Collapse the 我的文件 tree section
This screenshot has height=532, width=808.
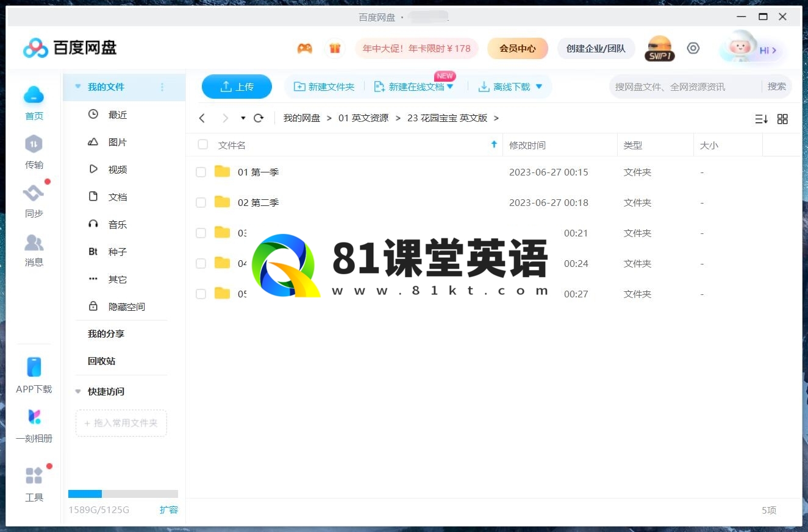pos(78,87)
